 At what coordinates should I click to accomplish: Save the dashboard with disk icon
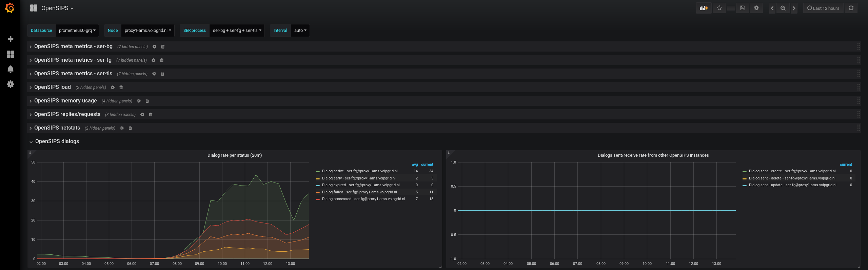point(742,8)
